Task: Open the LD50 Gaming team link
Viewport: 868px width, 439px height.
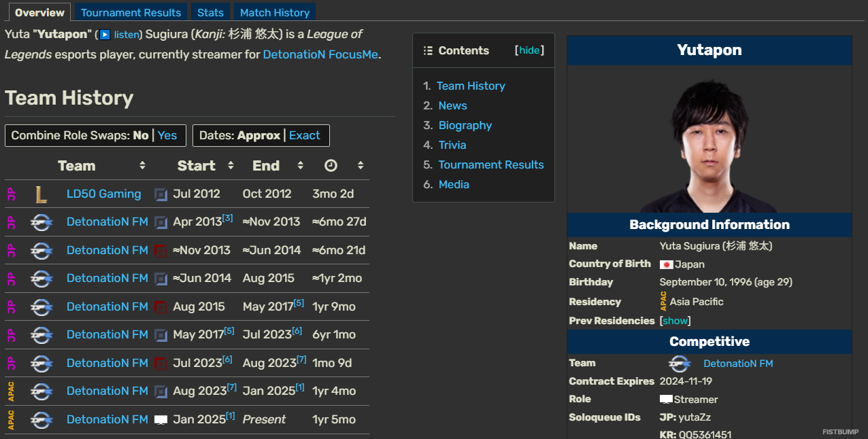Action: click(x=104, y=194)
